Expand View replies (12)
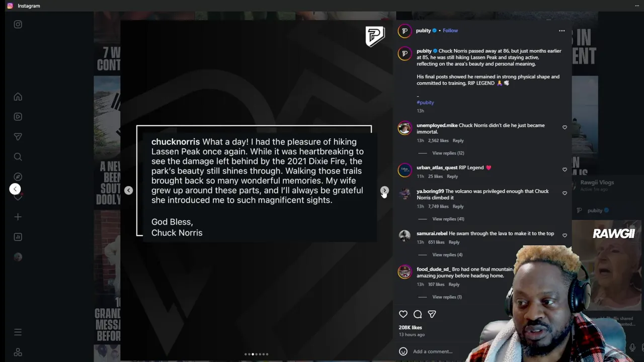This screenshot has height=362, width=644. (x=448, y=153)
